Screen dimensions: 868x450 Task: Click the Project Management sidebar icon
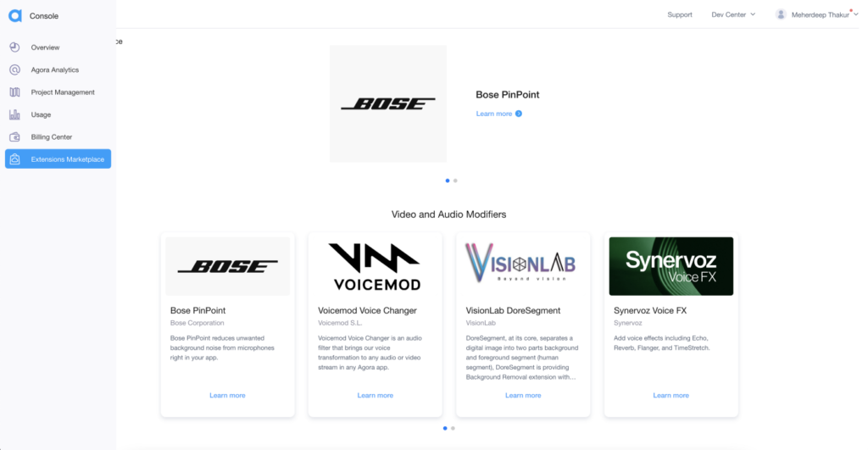pyautogui.click(x=15, y=92)
